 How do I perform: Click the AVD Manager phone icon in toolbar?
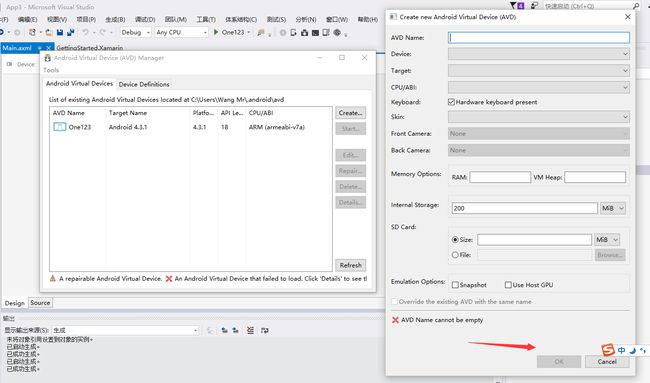(326, 32)
